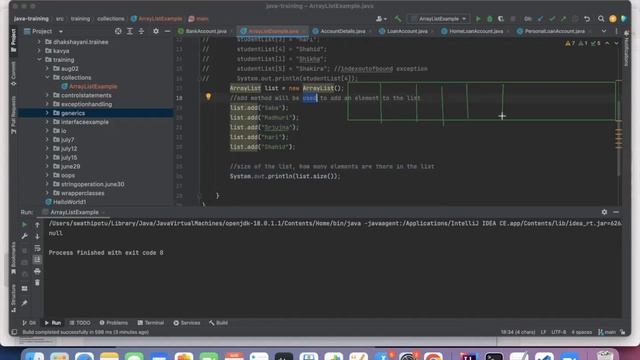Open the Project view selector dropdown
The width and height of the screenshot is (640, 360).
44,31
